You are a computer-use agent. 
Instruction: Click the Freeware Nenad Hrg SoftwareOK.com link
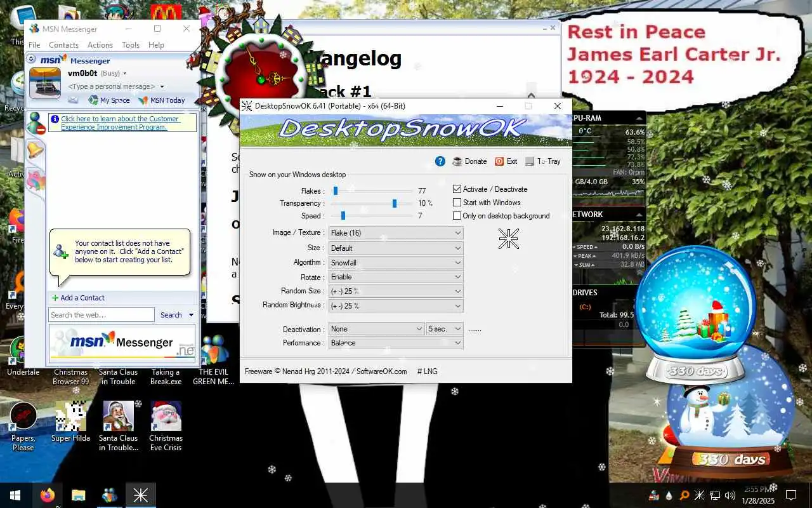pos(326,371)
